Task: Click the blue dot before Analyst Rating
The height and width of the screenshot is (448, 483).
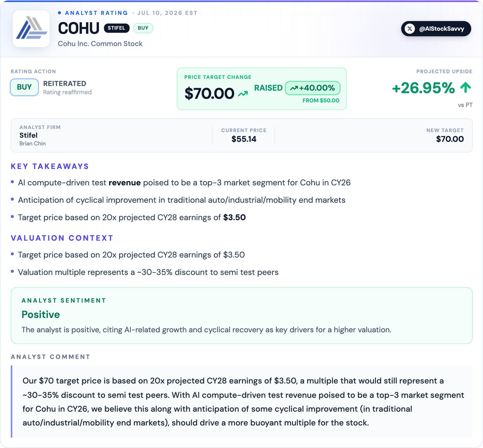Action: coord(60,13)
